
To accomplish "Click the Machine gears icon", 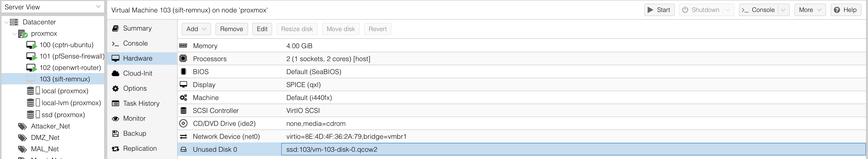I will point(183,98).
